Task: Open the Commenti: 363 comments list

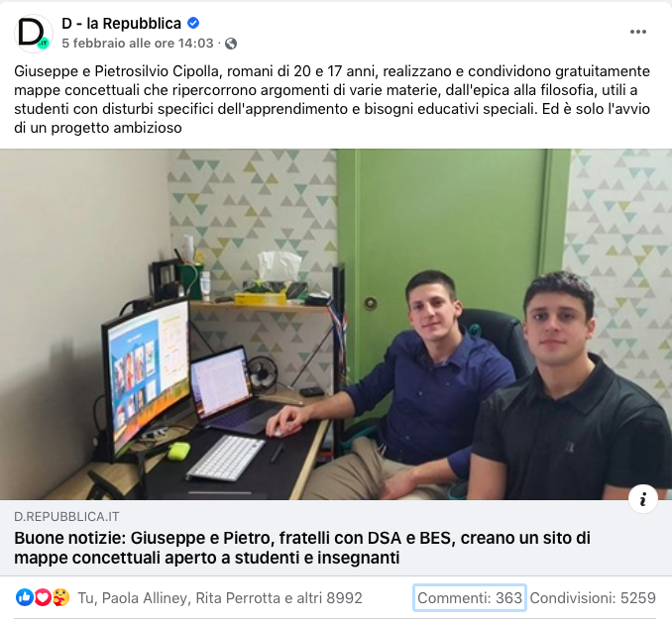Action: 470,597
